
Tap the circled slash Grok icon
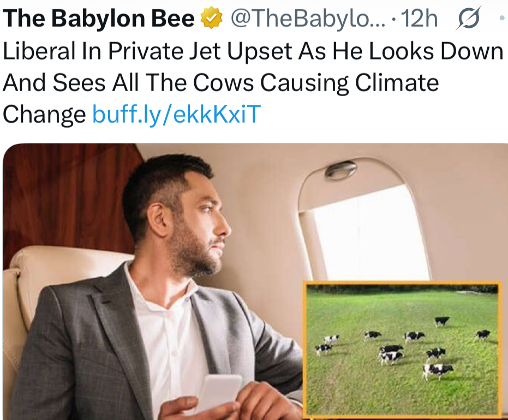(x=468, y=20)
